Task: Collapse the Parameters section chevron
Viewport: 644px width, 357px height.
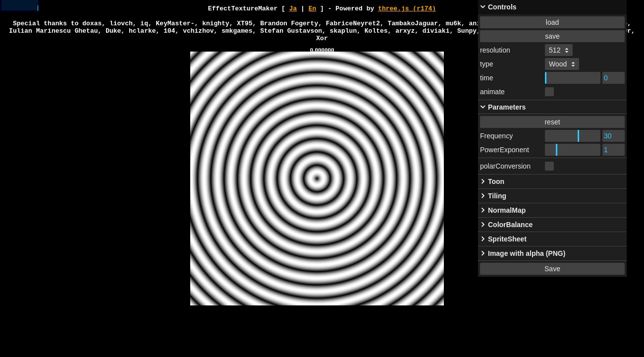Action: click(483, 107)
